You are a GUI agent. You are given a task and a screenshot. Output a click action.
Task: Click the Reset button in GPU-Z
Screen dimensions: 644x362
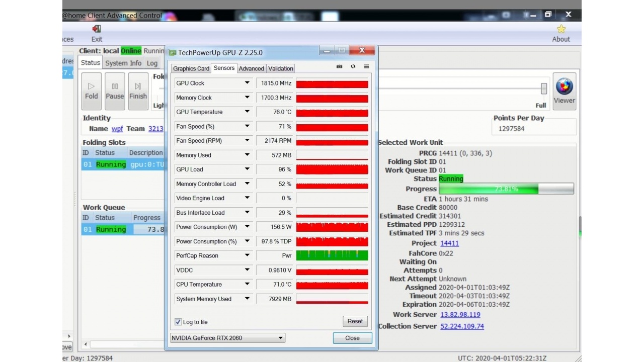[355, 321]
